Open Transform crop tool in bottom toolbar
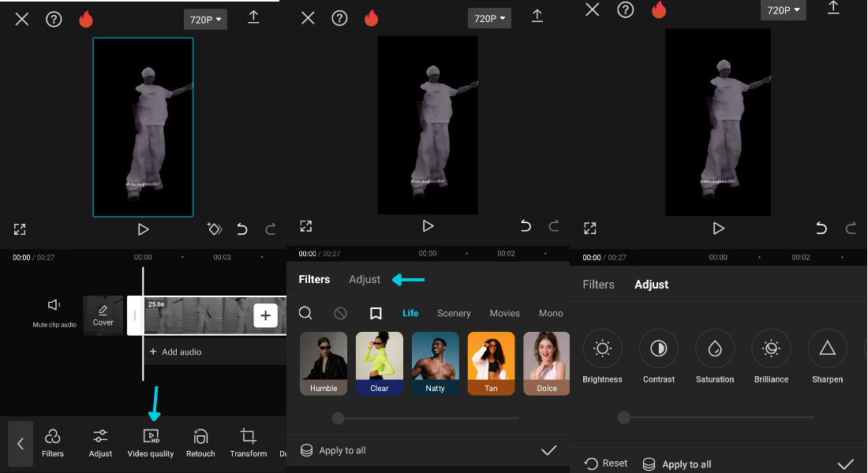 [248, 443]
